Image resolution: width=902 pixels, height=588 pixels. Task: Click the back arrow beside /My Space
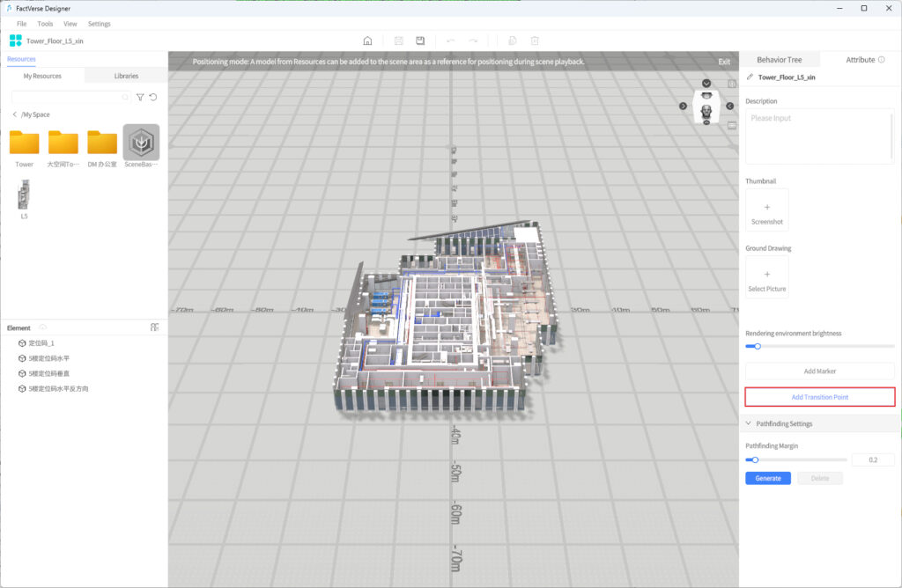14,114
